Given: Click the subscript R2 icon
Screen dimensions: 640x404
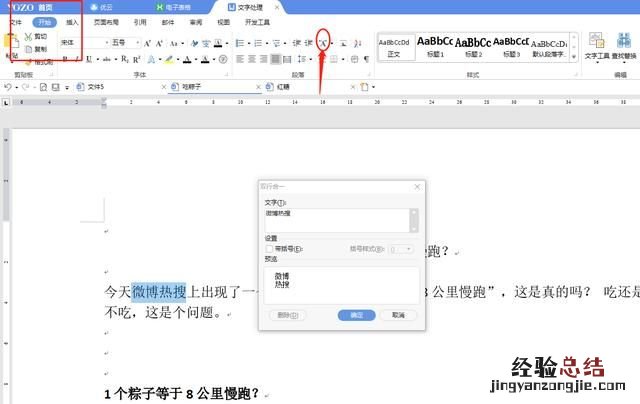Looking at the screenshot, I should 125,59.
